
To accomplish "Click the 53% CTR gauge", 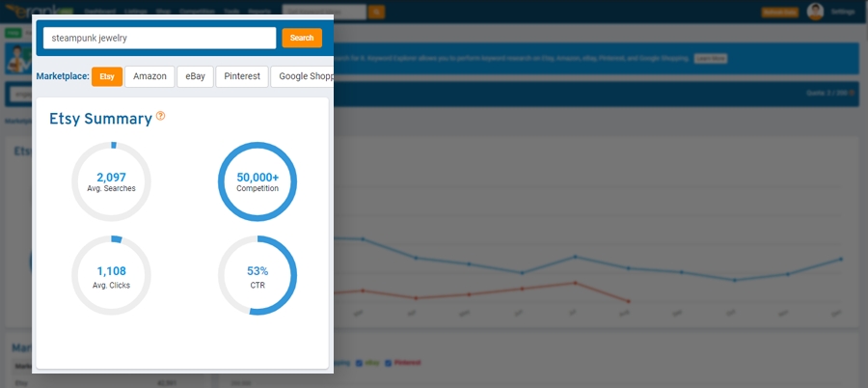I will [258, 275].
